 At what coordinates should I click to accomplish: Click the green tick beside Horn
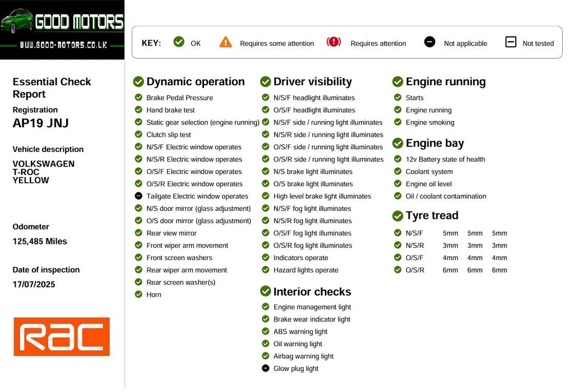(x=138, y=294)
